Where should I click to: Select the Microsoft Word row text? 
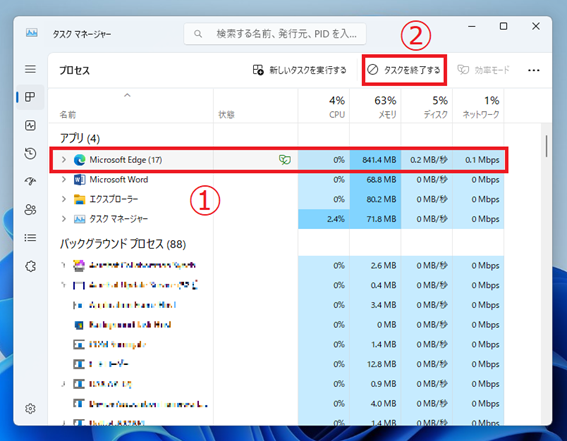click(119, 180)
